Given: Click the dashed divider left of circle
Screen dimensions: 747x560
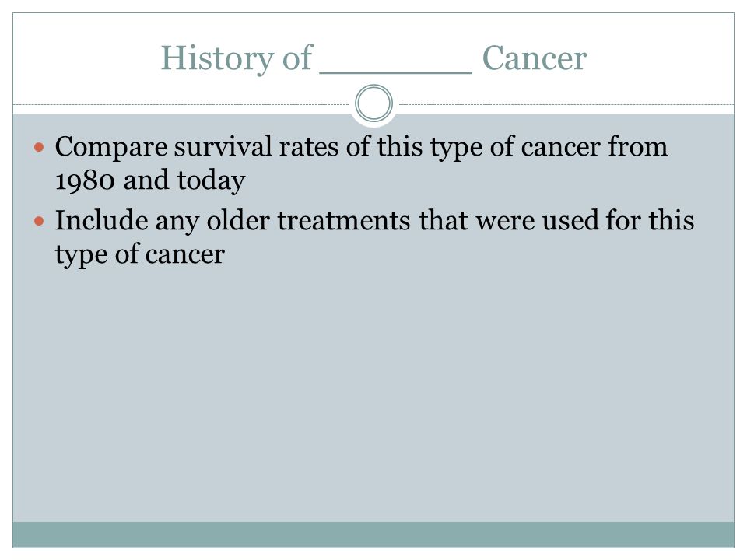Looking at the screenshot, I should (x=181, y=104).
